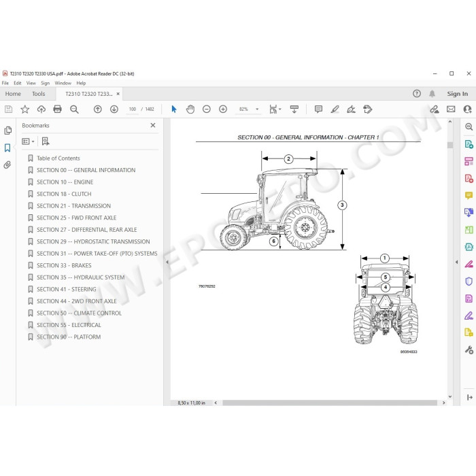Activate the Selection arrow tool
The height and width of the screenshot is (476, 476).
coord(174,109)
